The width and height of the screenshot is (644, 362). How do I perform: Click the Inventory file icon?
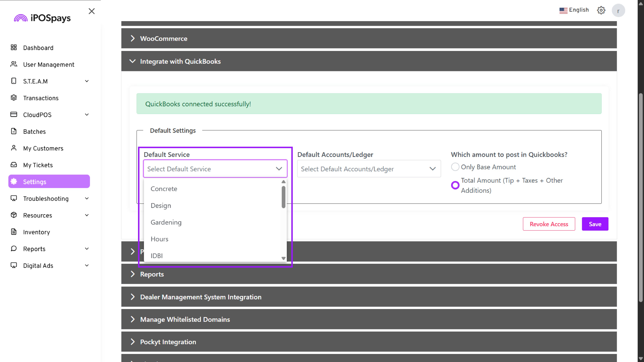(14, 232)
